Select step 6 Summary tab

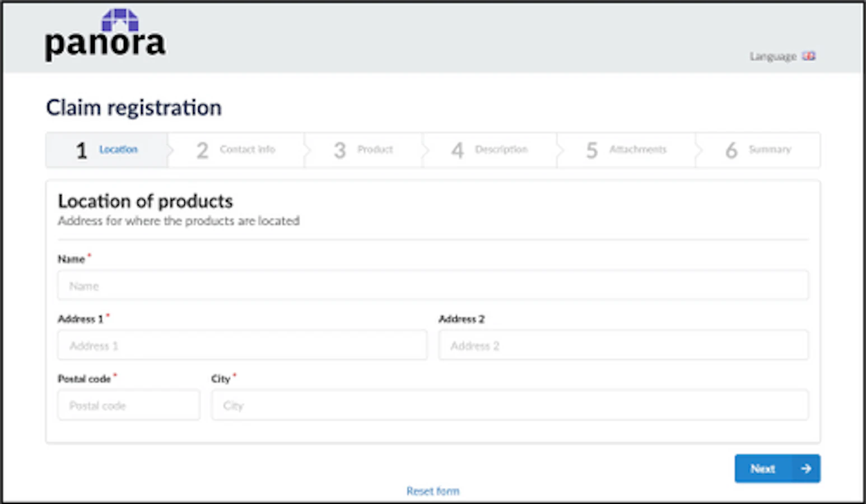(x=758, y=150)
